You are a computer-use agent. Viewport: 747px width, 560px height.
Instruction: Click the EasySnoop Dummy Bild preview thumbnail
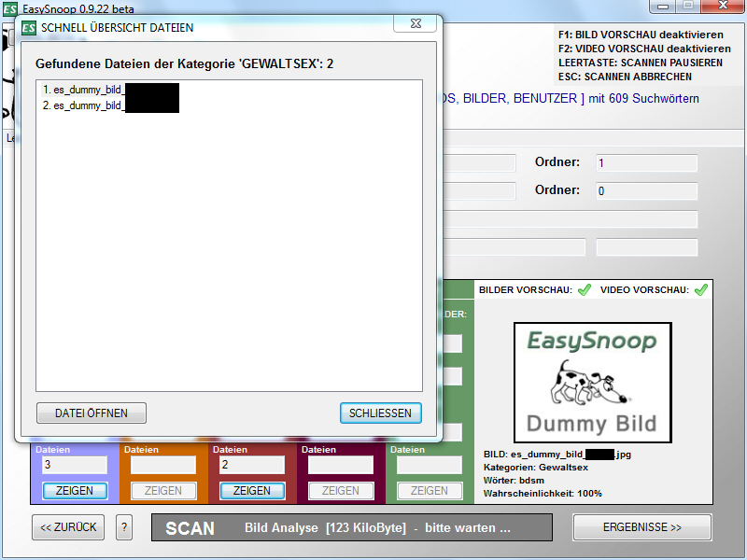click(593, 383)
